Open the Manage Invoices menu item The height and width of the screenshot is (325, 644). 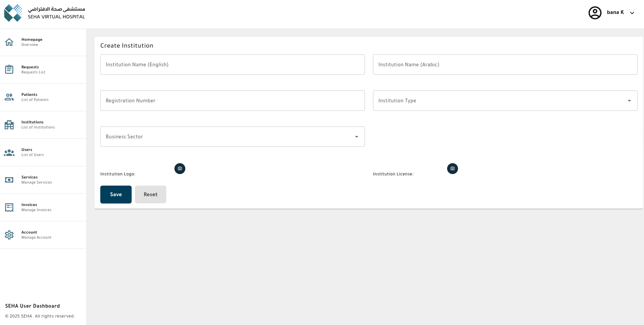(36, 207)
